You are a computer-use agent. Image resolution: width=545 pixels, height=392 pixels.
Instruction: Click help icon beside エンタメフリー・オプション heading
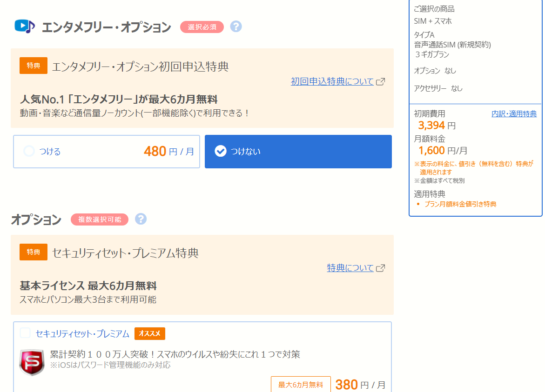point(236,27)
